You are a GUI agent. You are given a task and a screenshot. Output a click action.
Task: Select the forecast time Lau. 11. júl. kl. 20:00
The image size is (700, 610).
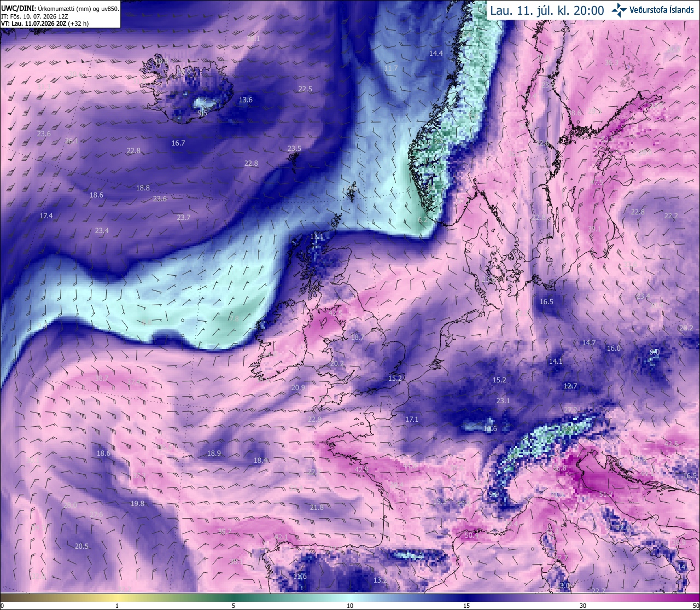547,10
